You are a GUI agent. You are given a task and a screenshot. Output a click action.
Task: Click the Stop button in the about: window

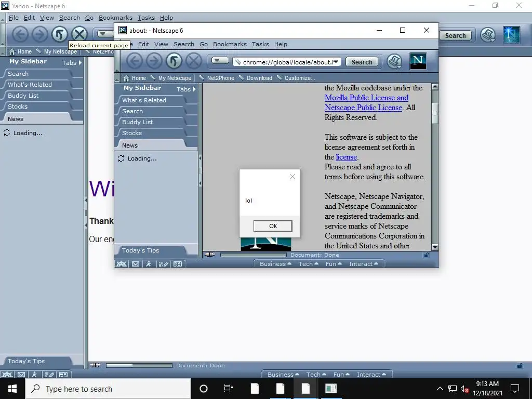point(193,61)
